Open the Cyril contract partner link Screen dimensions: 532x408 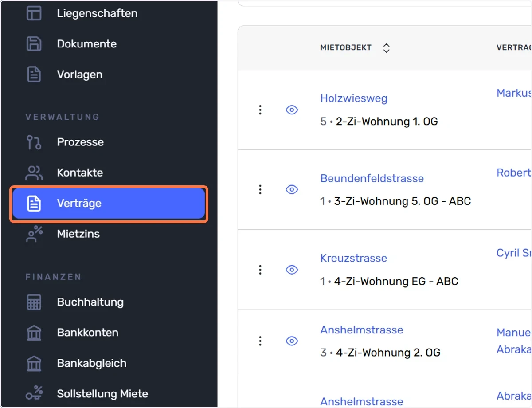pos(514,253)
